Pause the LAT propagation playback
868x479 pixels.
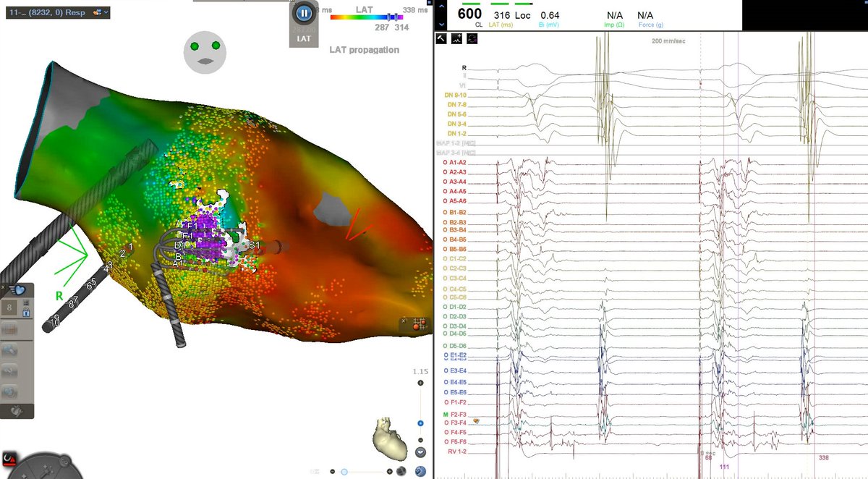(x=303, y=13)
